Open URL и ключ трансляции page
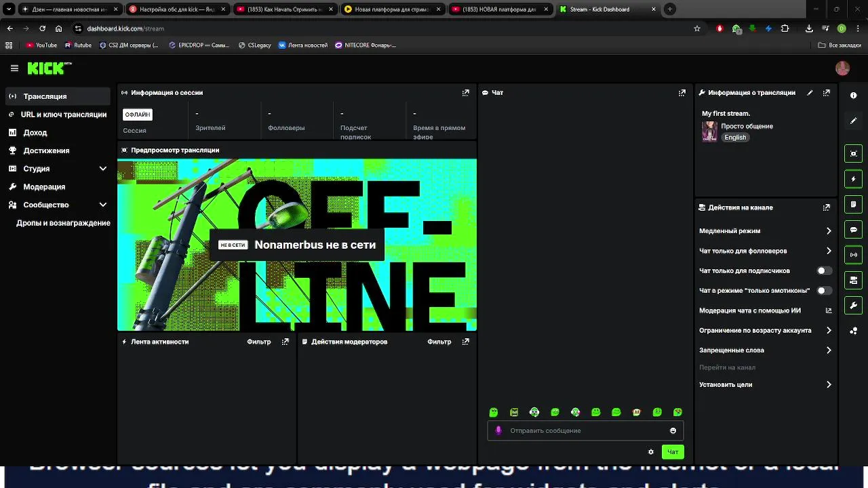This screenshot has height=488, width=868. [58, 115]
